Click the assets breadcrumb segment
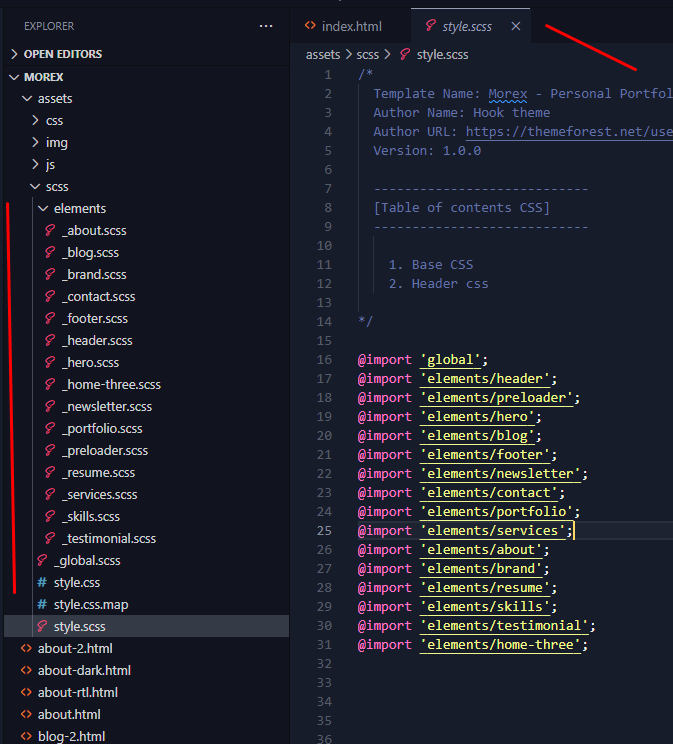This screenshot has height=744, width=673. point(323,55)
